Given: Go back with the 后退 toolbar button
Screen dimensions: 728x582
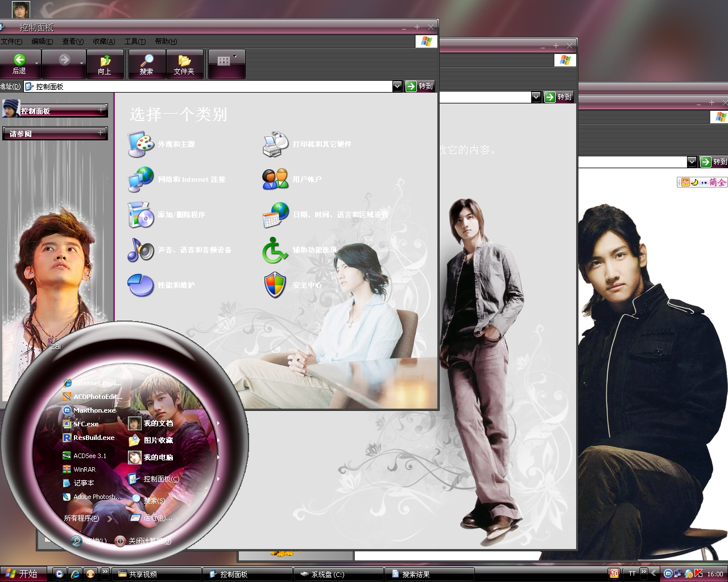Looking at the screenshot, I should click(19, 64).
